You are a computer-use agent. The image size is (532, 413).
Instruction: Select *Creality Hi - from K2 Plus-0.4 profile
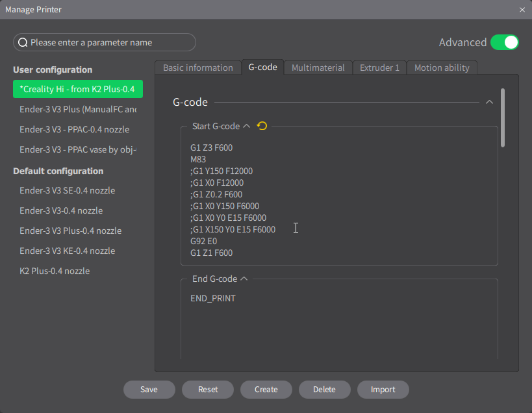78,89
